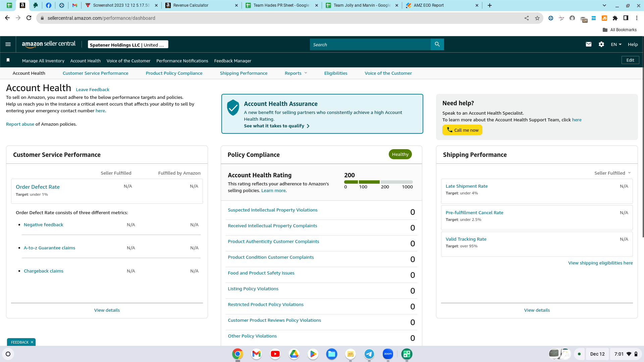
Task: Click in the Seller Central search field
Action: tap(370, 44)
